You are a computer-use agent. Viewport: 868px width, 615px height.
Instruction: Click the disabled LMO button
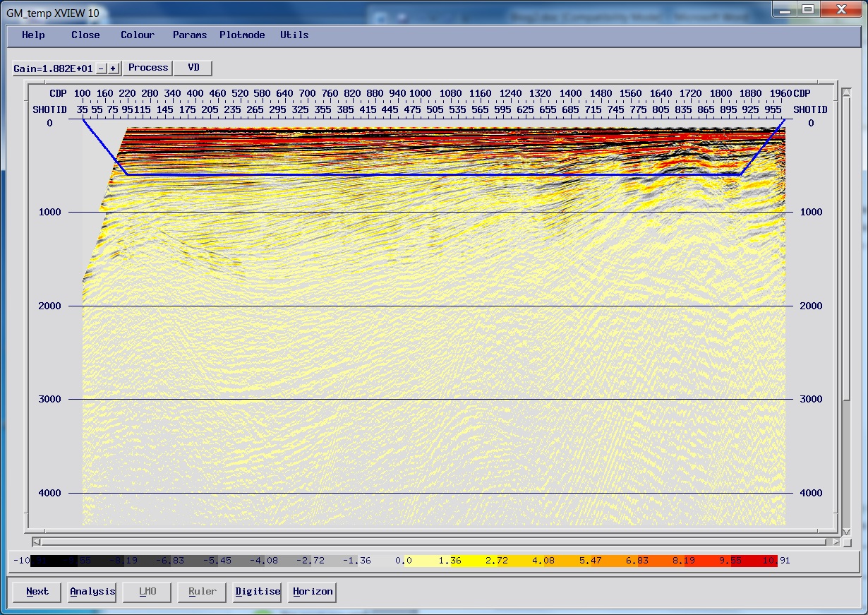[x=147, y=592]
